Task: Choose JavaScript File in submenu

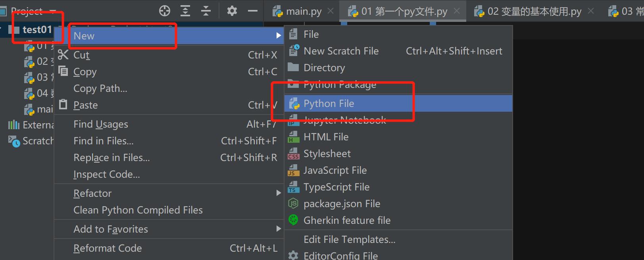Action: pyautogui.click(x=398, y=170)
